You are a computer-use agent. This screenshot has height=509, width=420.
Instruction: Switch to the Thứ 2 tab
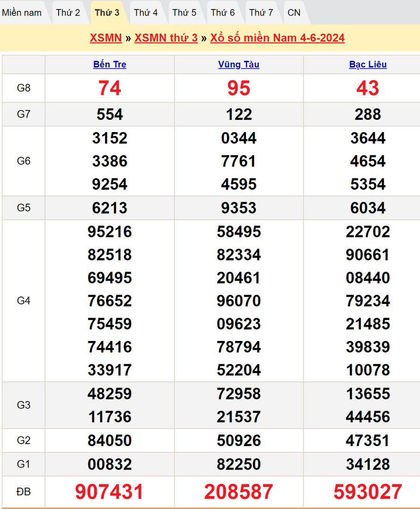coord(68,13)
